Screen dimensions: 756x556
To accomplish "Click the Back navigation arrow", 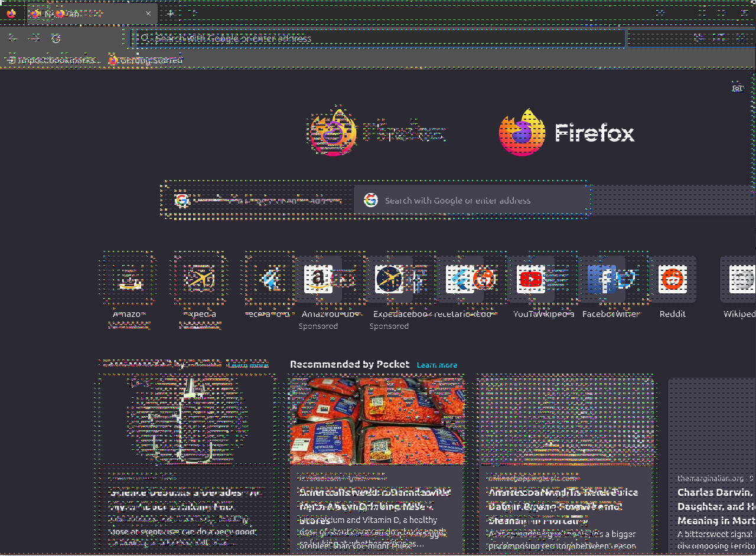I will click(12, 38).
